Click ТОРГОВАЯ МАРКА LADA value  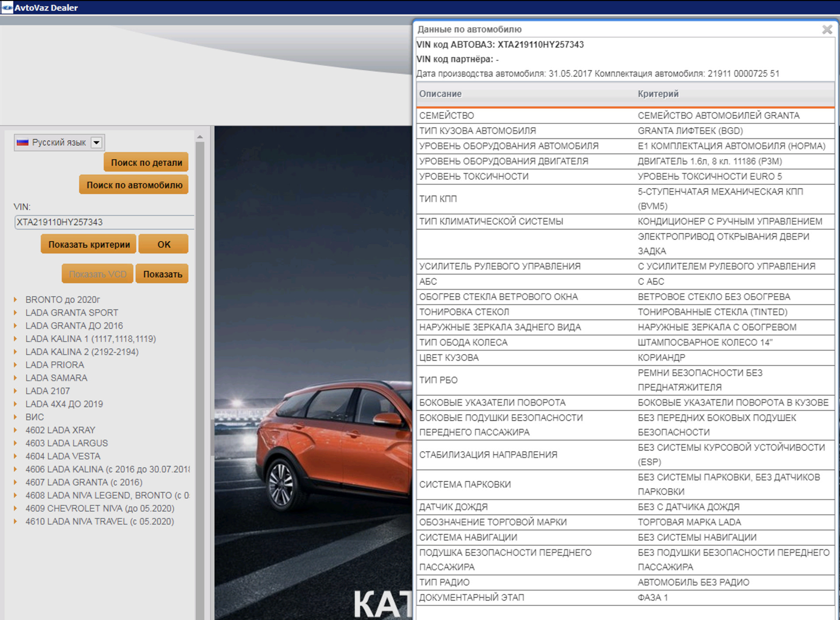click(689, 522)
